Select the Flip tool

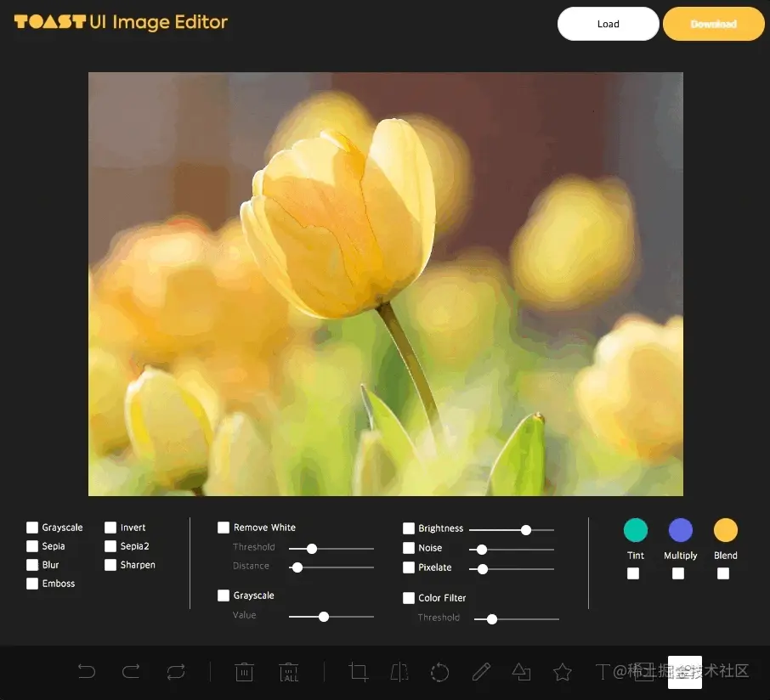pos(399,672)
